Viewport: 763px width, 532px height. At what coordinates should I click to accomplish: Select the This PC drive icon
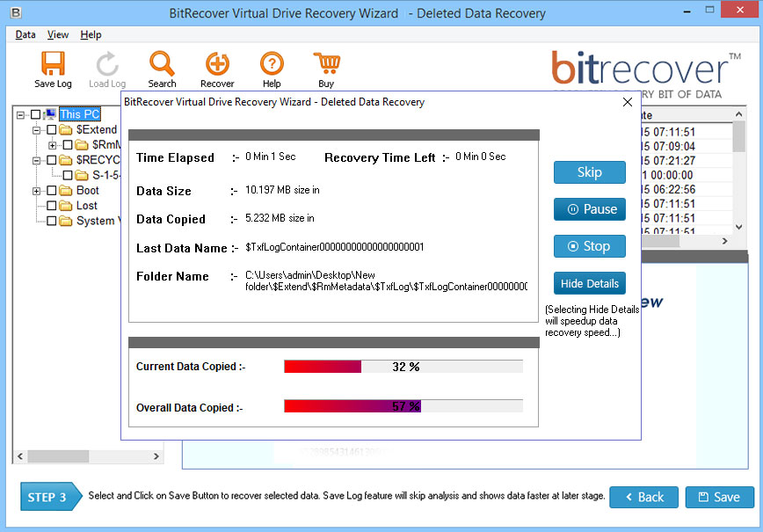49,115
